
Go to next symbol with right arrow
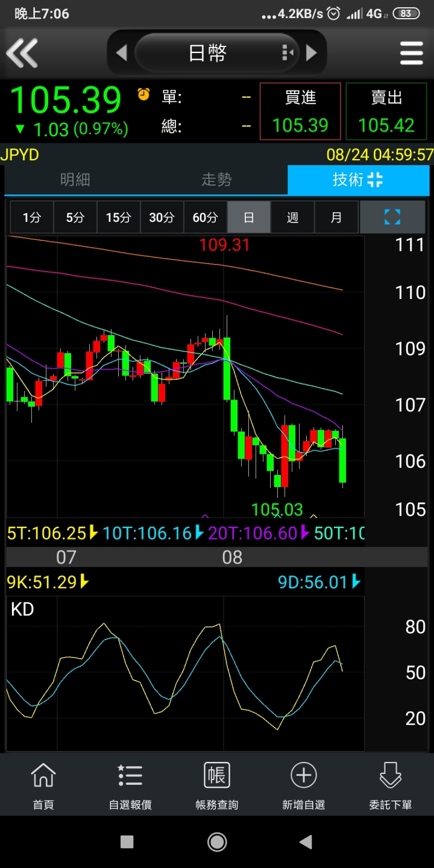point(311,53)
